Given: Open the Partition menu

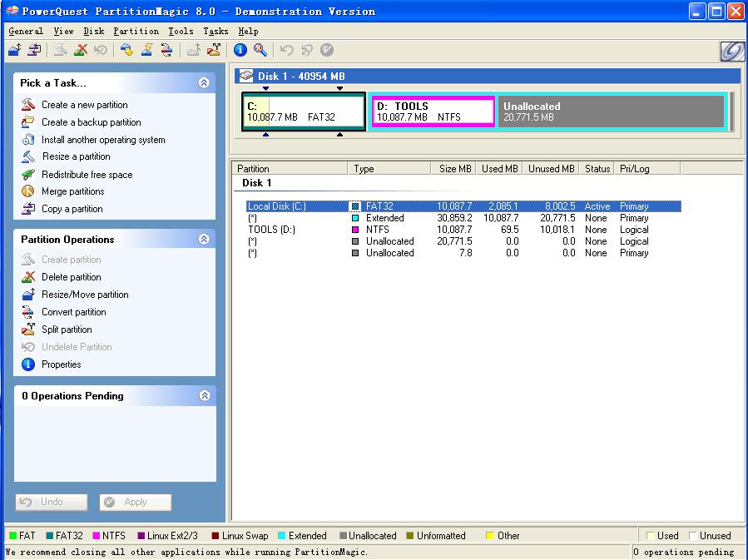Looking at the screenshot, I should [136, 31].
